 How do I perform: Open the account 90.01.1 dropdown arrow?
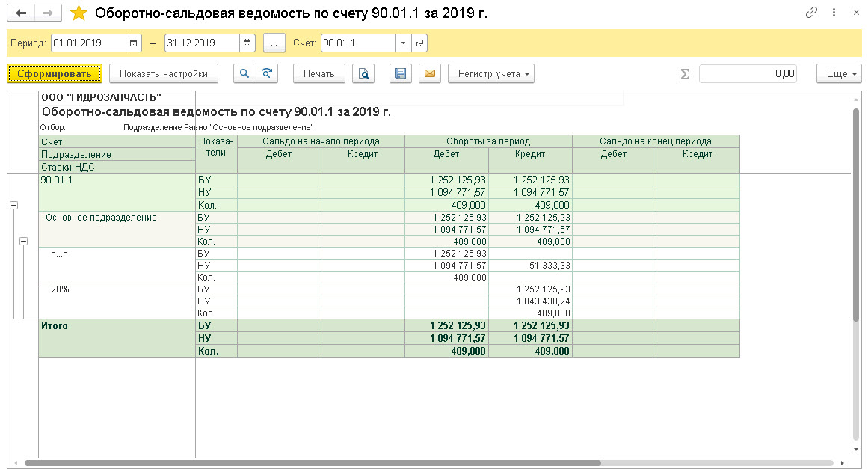[404, 43]
